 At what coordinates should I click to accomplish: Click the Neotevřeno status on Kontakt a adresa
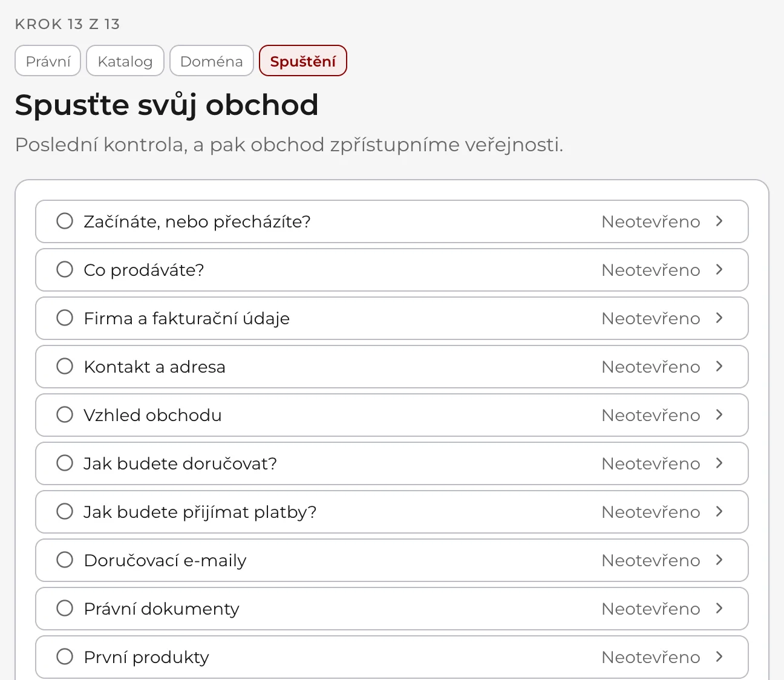pyautogui.click(x=651, y=367)
